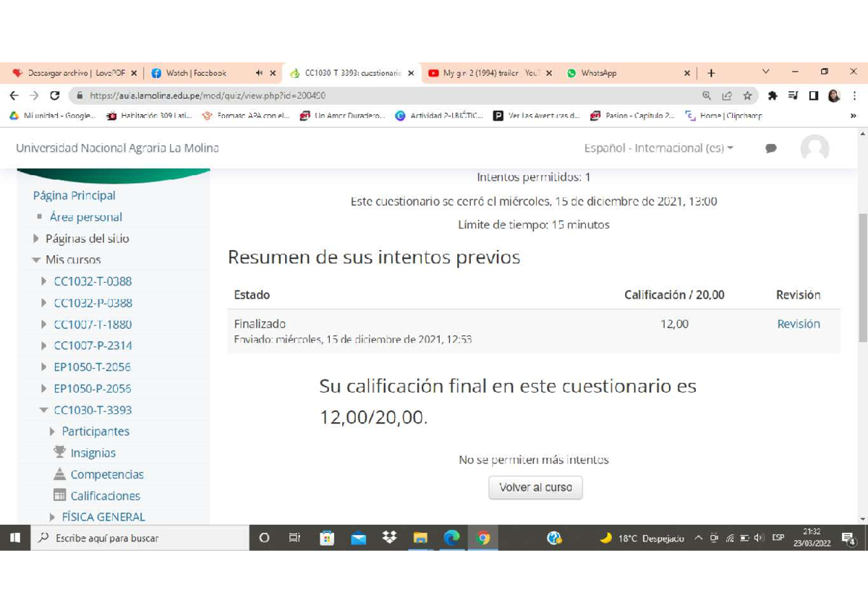Bookmark this page with star icon
Viewport: 868px width, 613px height.
click(747, 95)
